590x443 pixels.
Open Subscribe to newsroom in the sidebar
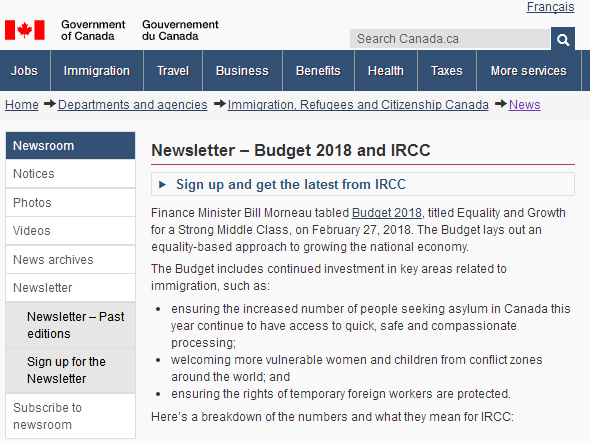pos(70,416)
